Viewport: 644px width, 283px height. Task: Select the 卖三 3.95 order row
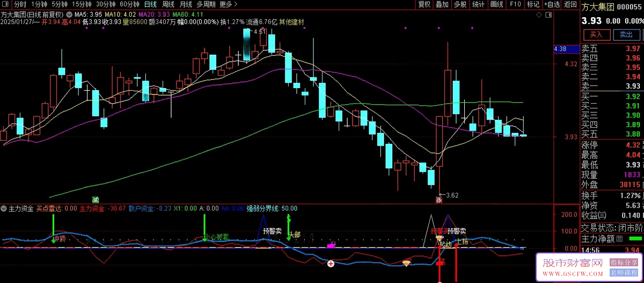tap(612, 67)
